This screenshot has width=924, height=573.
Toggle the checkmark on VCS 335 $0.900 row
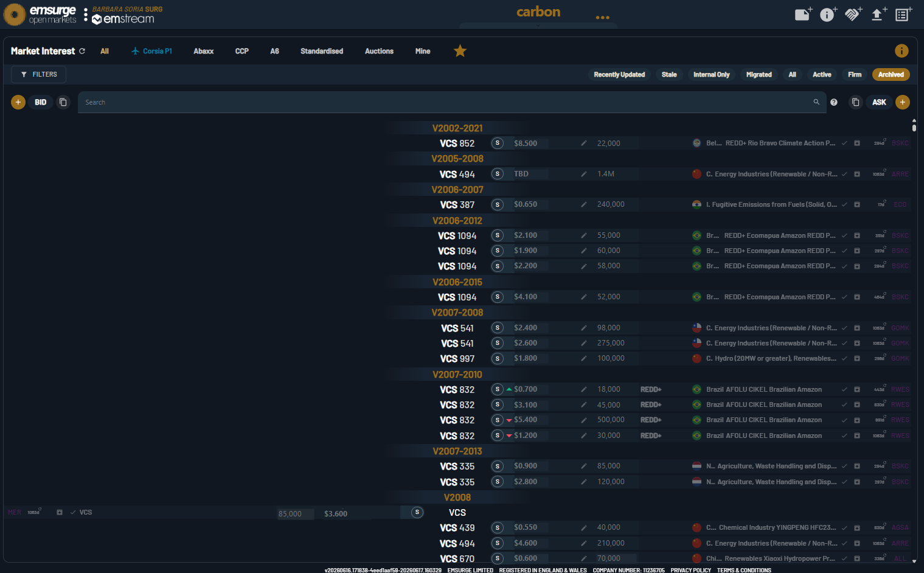point(844,466)
